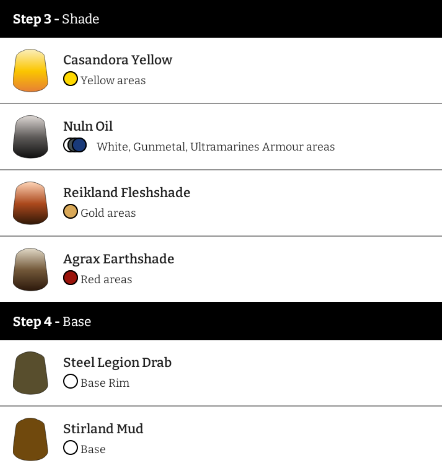
Task: Open the Casandora Yellow paint name
Action: pos(118,60)
